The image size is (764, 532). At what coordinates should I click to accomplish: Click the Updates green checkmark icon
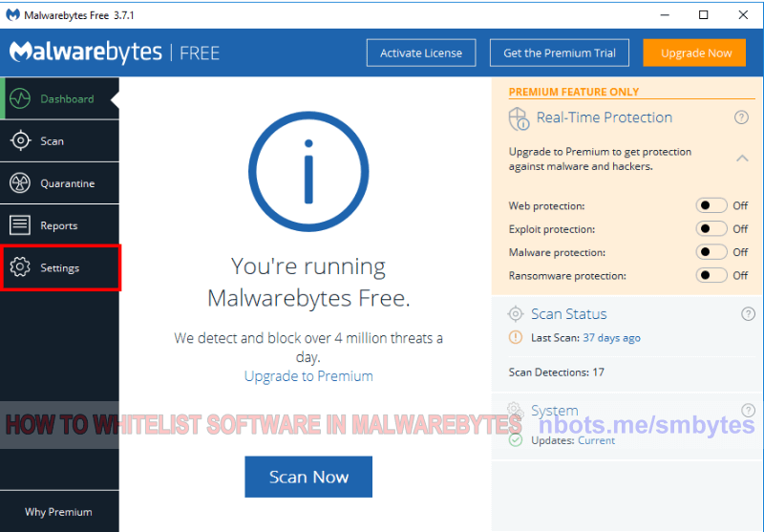(515, 440)
